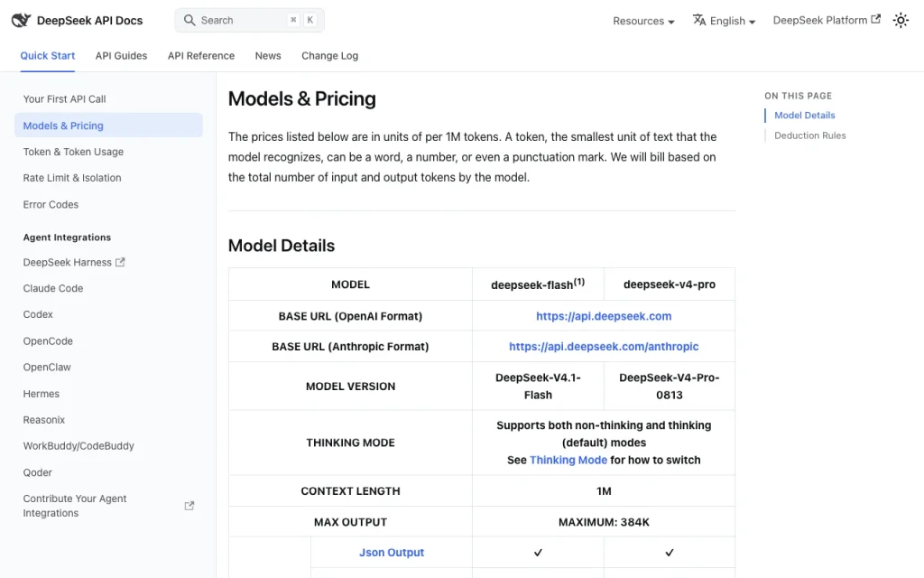
Task: Click BASE URL (Anthropic Format) label
Action: 350,346
